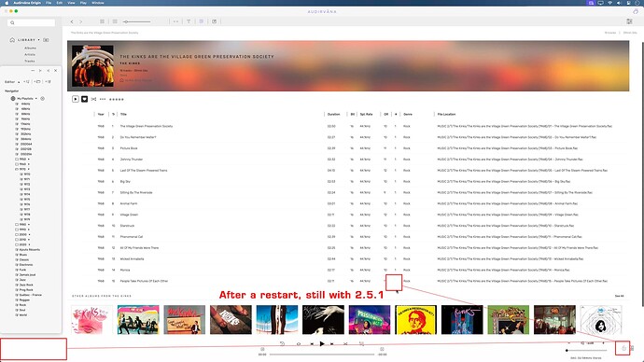Screen dimensions: 644x362
Task: Select the Prog Rock playlist
Action: pos(26,290)
